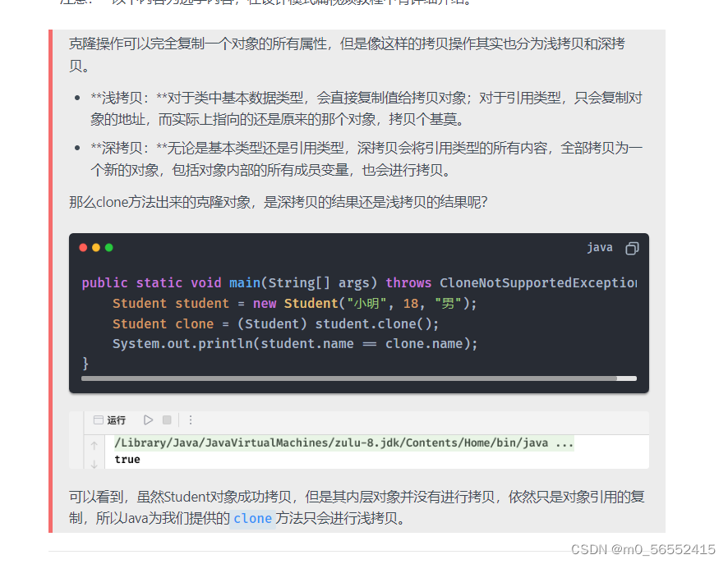Viewport: 728px width, 564px height.
Task: Click the java language label
Action: (600, 247)
